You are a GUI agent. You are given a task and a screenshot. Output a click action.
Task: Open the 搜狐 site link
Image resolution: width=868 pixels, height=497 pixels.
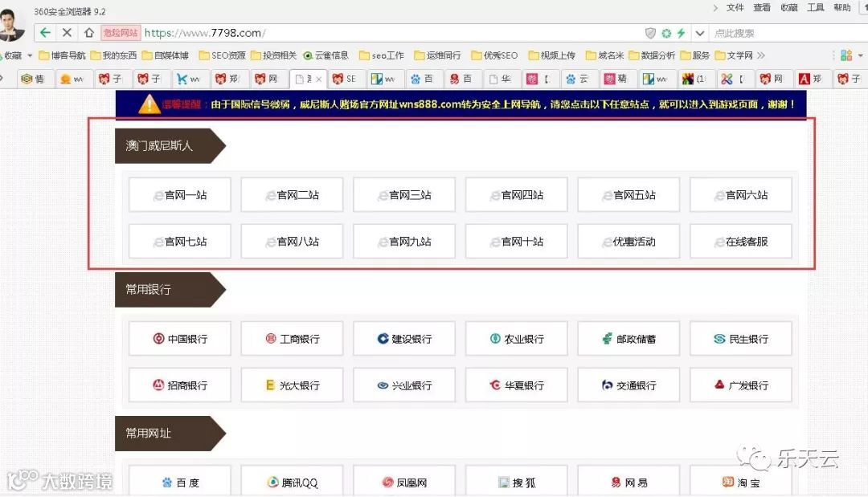(x=517, y=481)
